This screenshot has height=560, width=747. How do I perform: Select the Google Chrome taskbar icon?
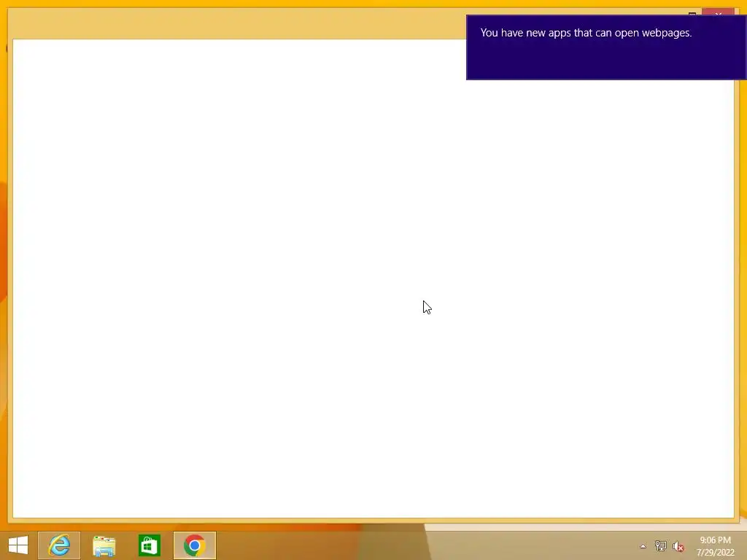[x=194, y=545]
